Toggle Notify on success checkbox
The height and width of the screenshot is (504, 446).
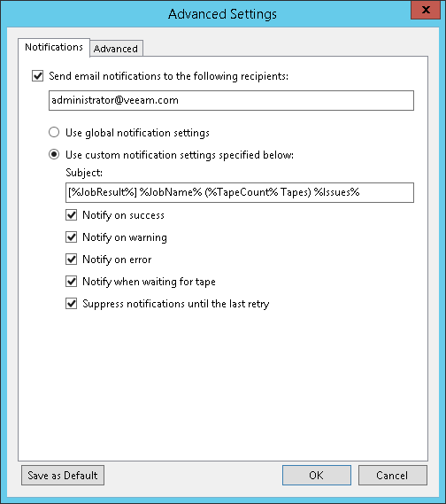pos(72,214)
